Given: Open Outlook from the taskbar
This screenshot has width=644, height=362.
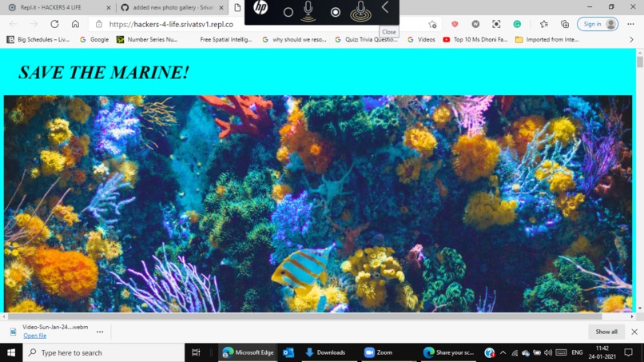Looking at the screenshot, I should tap(288, 352).
